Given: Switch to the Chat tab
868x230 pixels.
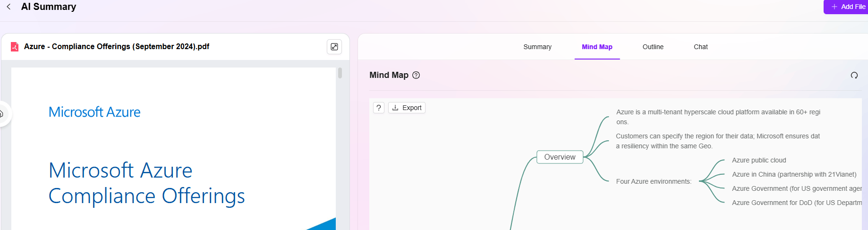Looking at the screenshot, I should coord(700,47).
